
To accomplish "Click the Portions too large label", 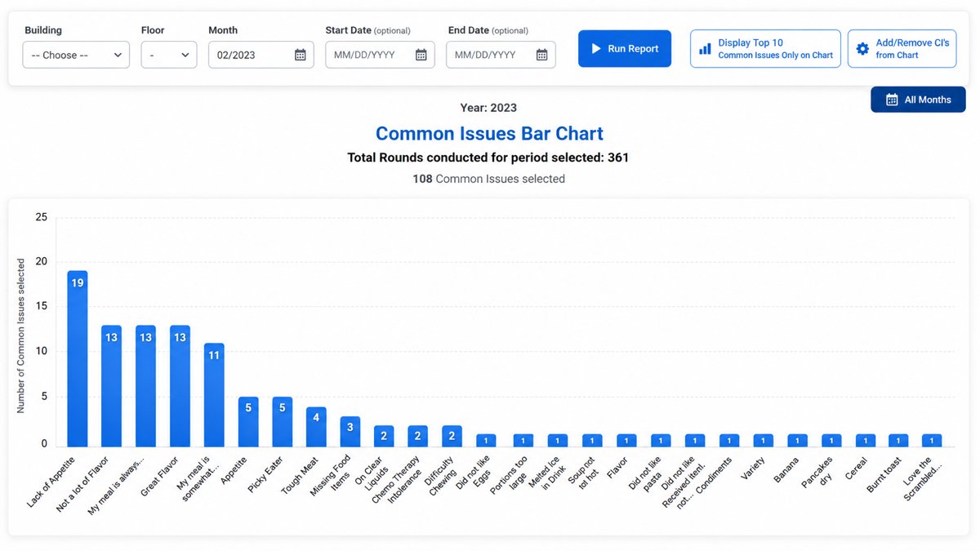I will point(510,477).
